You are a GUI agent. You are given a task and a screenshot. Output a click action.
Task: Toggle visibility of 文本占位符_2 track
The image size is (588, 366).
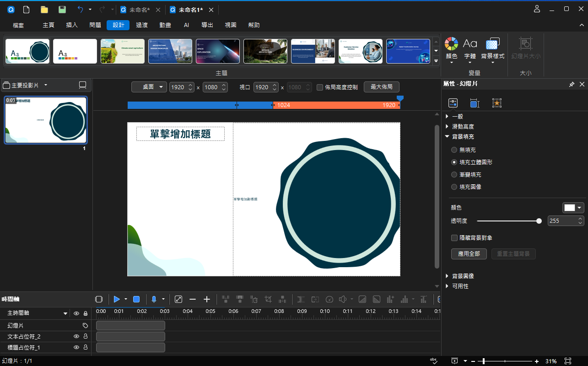coord(76,336)
